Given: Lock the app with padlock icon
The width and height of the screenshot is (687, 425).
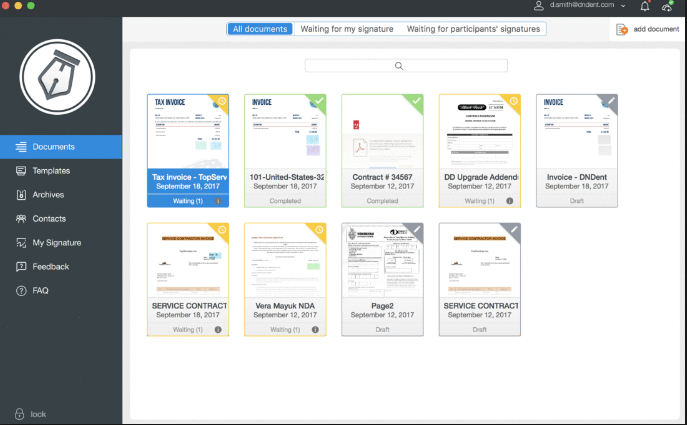Looking at the screenshot, I should (x=19, y=414).
